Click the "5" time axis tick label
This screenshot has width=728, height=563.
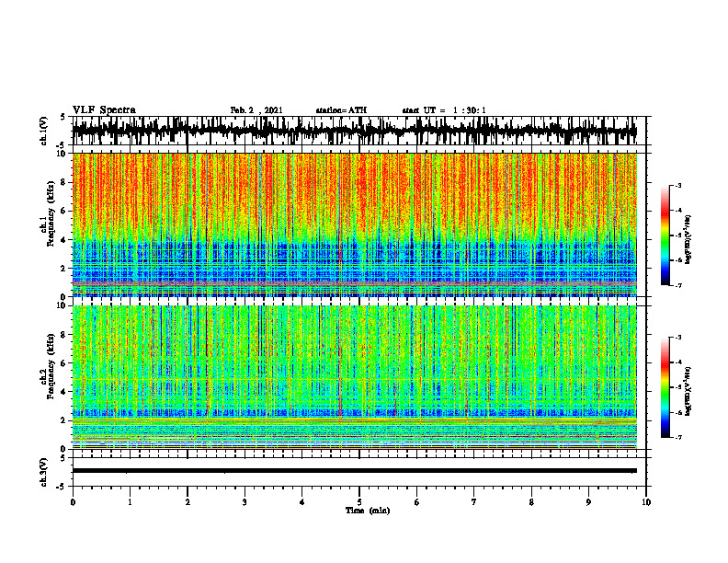359,502
